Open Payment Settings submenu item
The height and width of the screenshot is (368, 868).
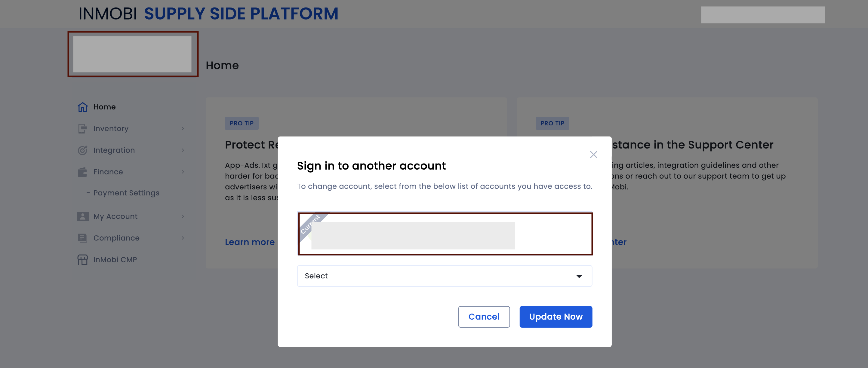click(126, 193)
